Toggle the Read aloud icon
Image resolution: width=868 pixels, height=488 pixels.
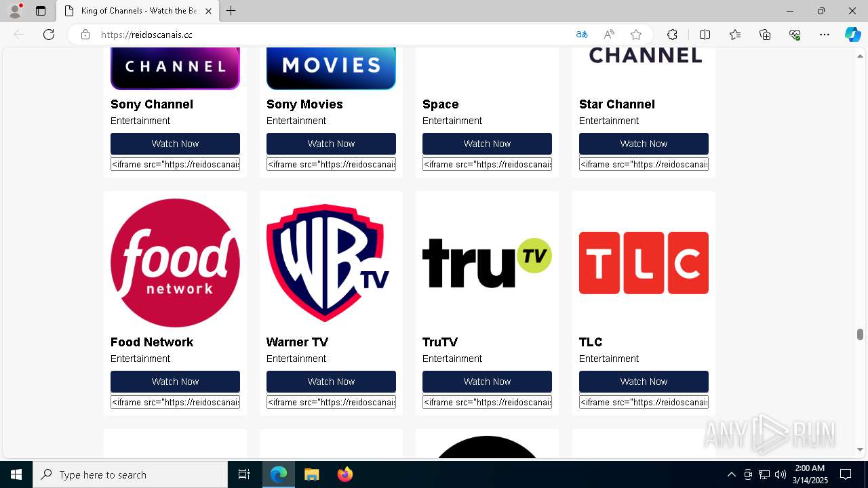[x=609, y=35]
